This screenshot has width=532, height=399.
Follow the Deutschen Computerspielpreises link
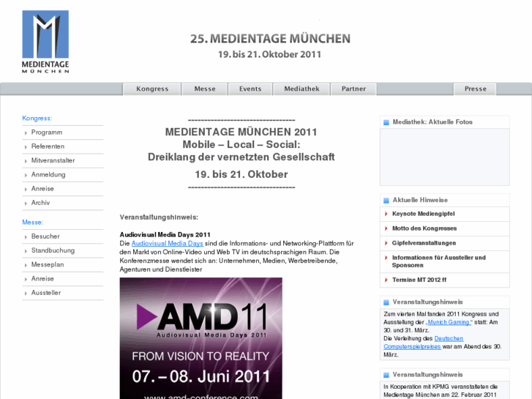[424, 343]
